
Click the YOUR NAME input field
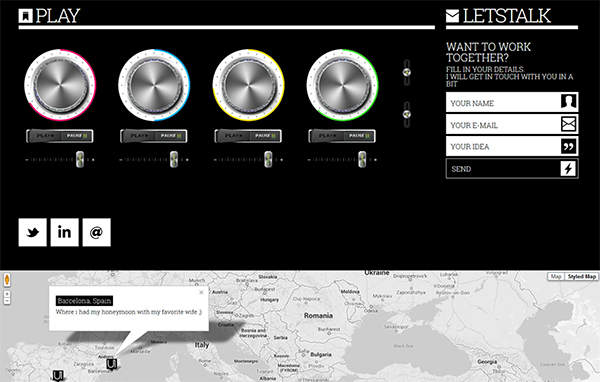click(x=512, y=102)
